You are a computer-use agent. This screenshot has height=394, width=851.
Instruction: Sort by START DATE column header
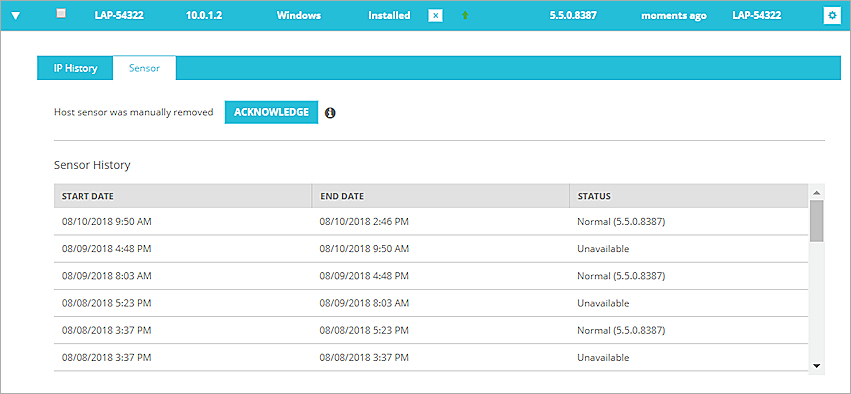183,196
